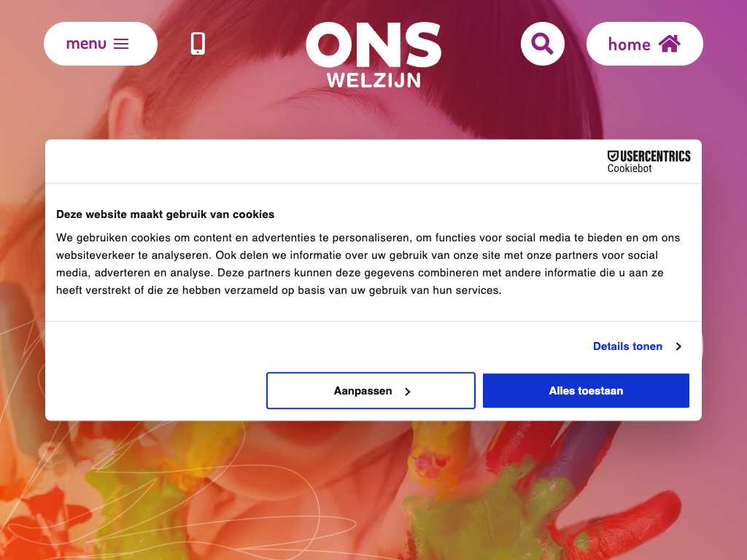The width and height of the screenshot is (747, 560).
Task: Click the Aanpassen button label
Action: (x=363, y=391)
